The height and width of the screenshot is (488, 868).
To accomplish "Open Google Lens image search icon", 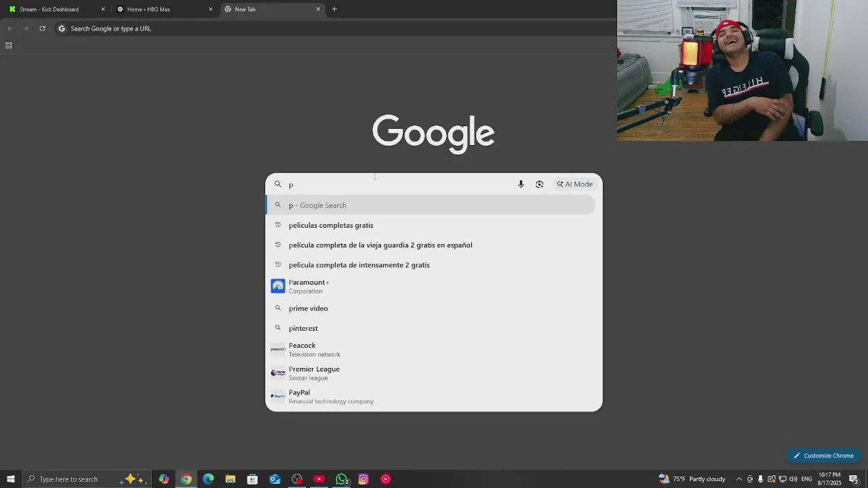I will point(539,184).
